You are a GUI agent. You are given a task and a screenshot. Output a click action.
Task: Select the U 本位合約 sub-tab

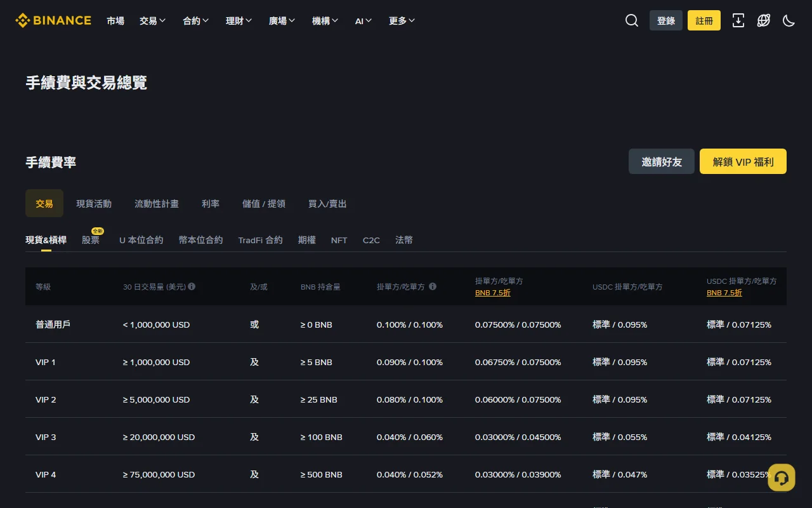[141, 239]
